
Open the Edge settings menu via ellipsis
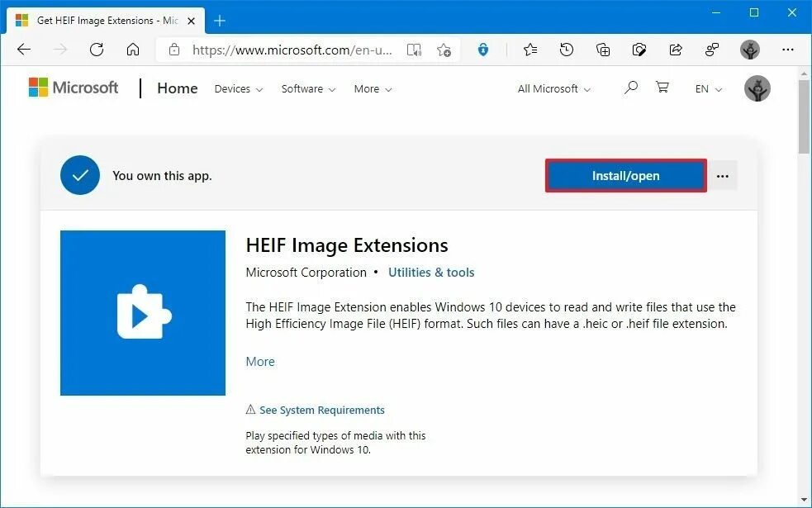(788, 50)
